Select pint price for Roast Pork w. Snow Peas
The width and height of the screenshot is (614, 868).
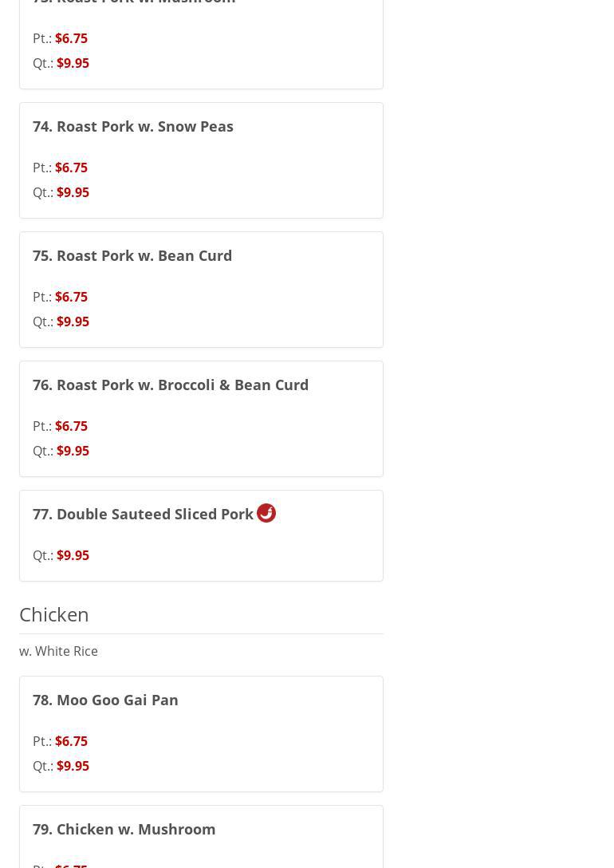pyautogui.click(x=71, y=168)
